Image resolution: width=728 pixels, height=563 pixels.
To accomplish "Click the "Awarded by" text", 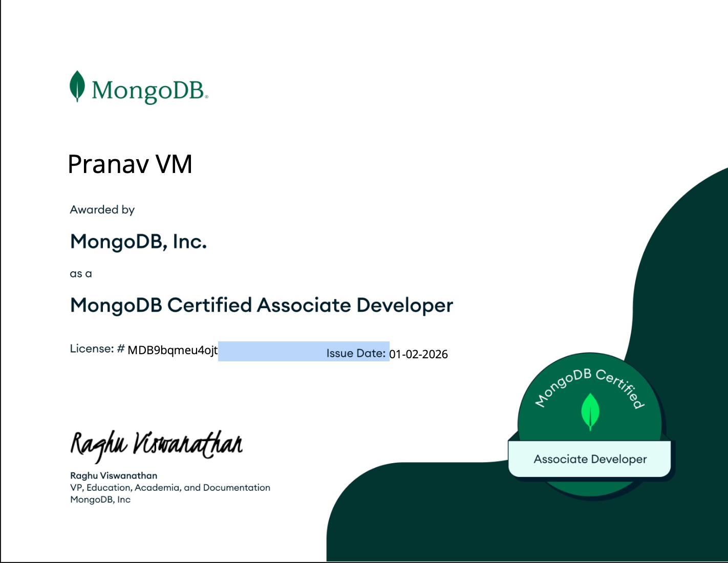I will [102, 210].
